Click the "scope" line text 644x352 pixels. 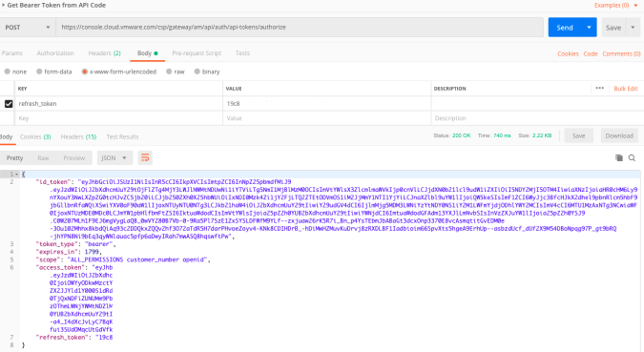(123, 259)
